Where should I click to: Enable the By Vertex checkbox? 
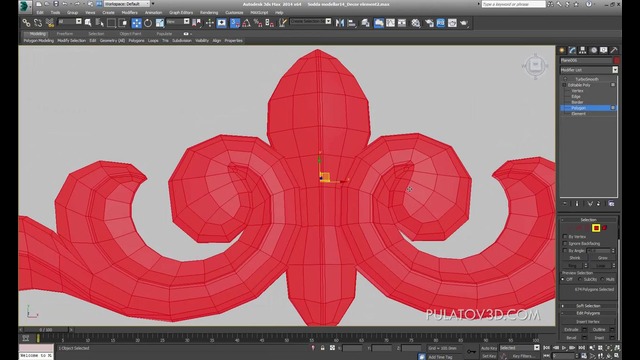(565, 237)
